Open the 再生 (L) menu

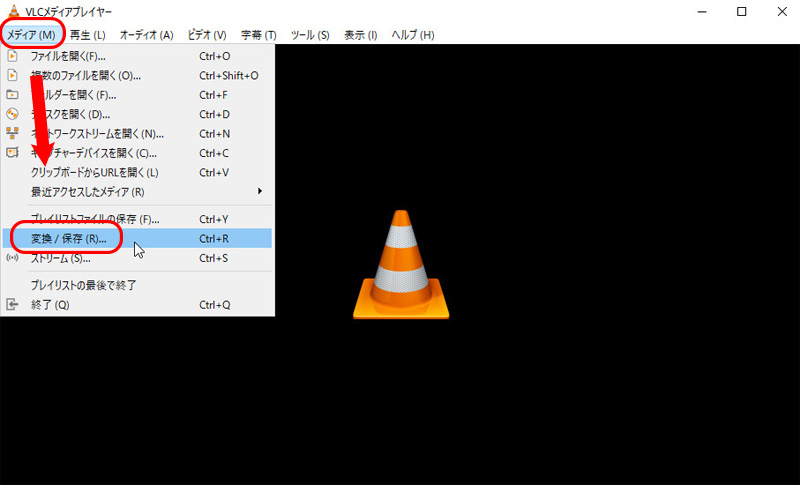[88, 35]
